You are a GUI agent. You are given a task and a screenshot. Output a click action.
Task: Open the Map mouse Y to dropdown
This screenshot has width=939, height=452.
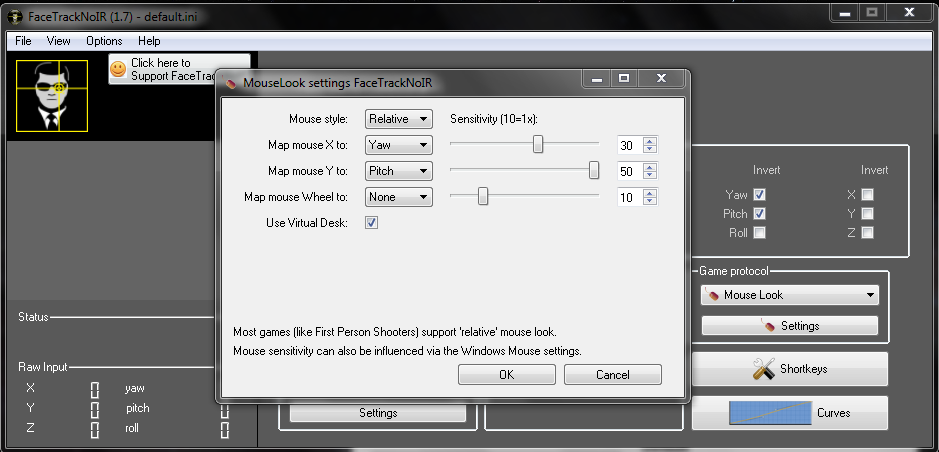(x=399, y=171)
